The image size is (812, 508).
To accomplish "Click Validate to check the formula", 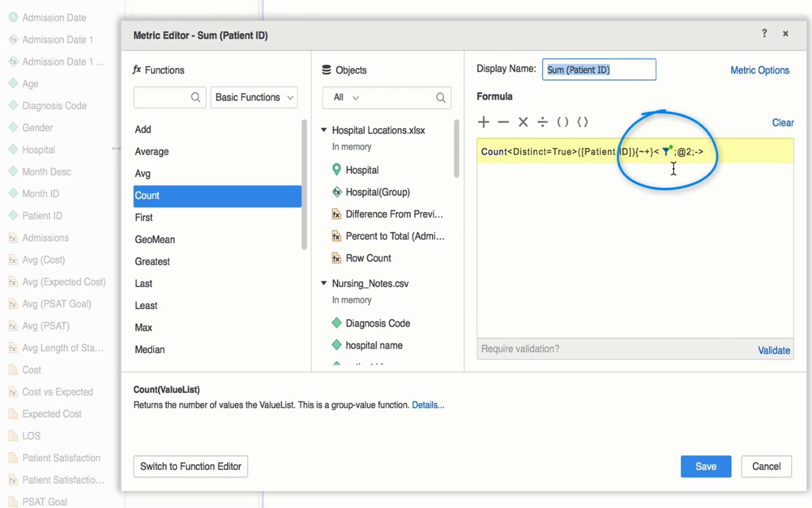I will 774,350.
